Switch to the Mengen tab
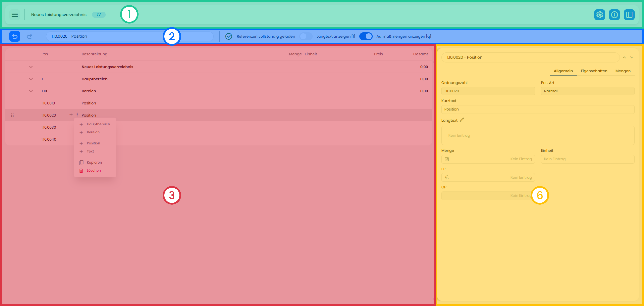The width and height of the screenshot is (644, 306). [x=623, y=71]
